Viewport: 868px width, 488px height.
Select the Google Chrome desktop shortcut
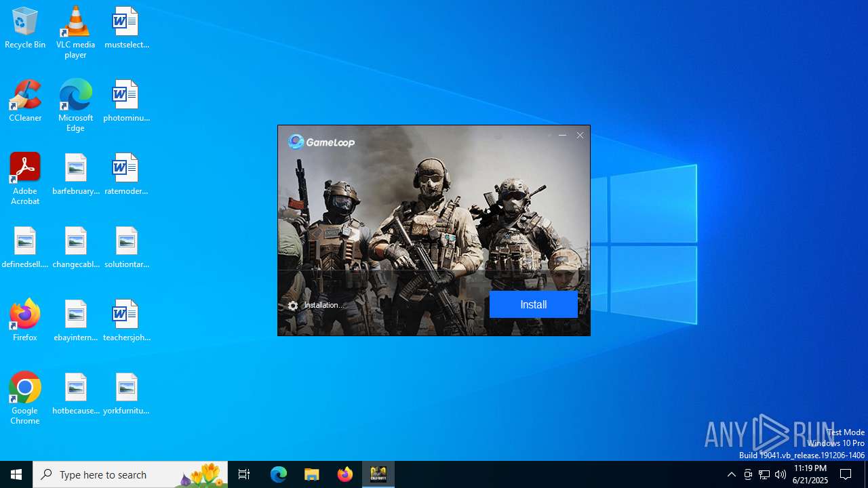pyautogui.click(x=25, y=399)
